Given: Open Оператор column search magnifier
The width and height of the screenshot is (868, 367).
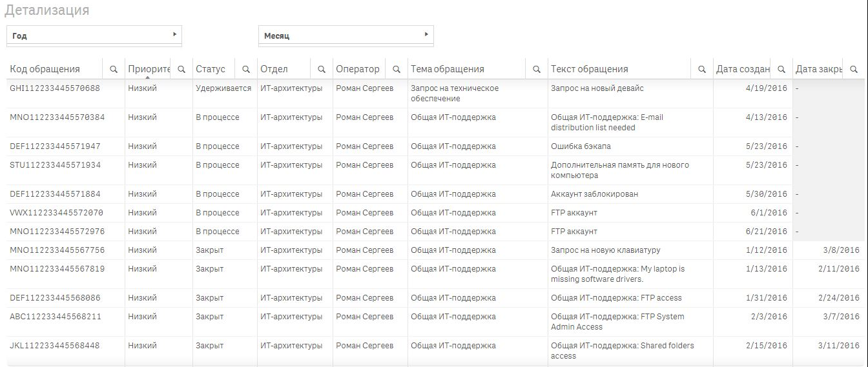Looking at the screenshot, I should click(397, 70).
